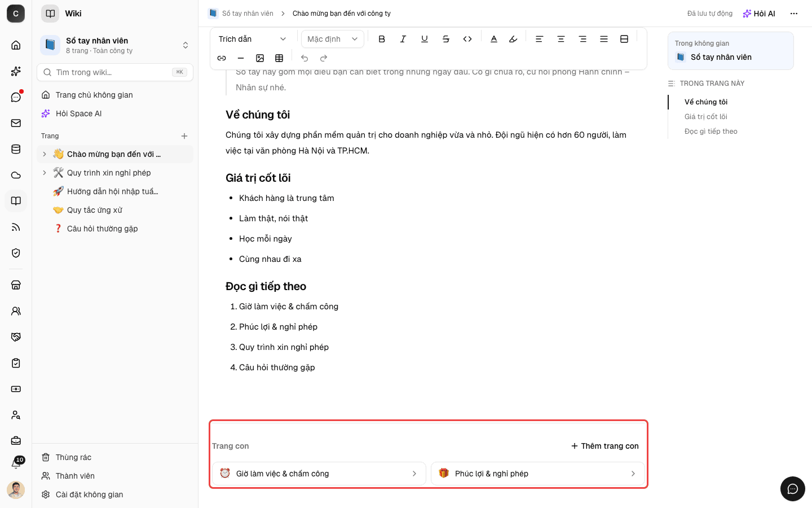Apply underline formatting
The width and height of the screenshot is (812, 508).
[x=425, y=39]
